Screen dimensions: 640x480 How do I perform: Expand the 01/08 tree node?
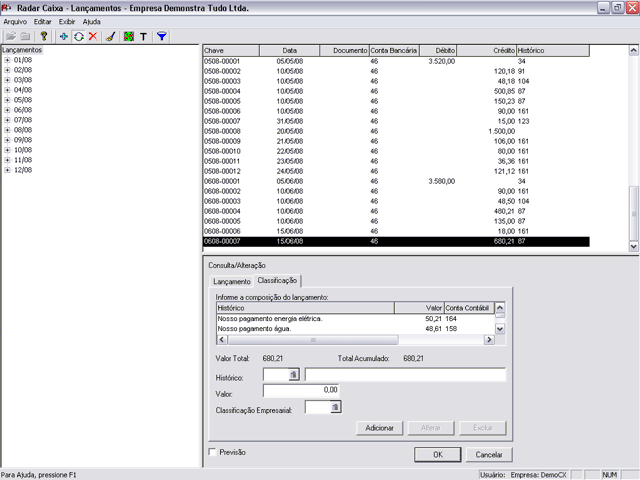coord(7,60)
